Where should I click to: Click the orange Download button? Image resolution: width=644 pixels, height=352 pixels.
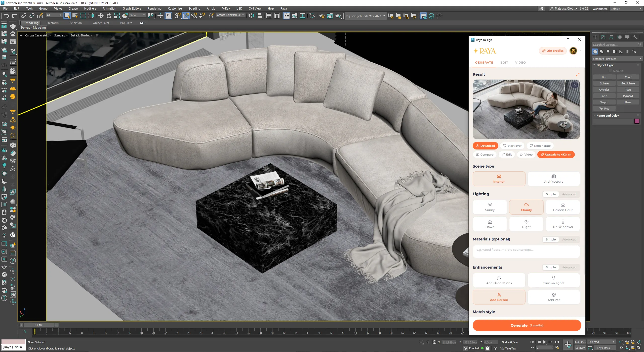pos(485,146)
